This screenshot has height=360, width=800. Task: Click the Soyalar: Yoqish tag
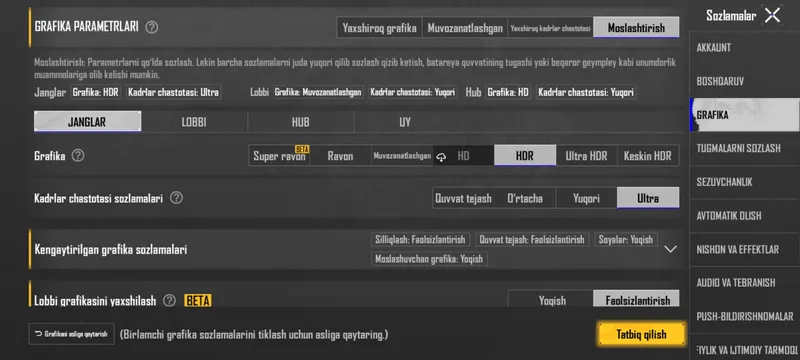coord(626,239)
